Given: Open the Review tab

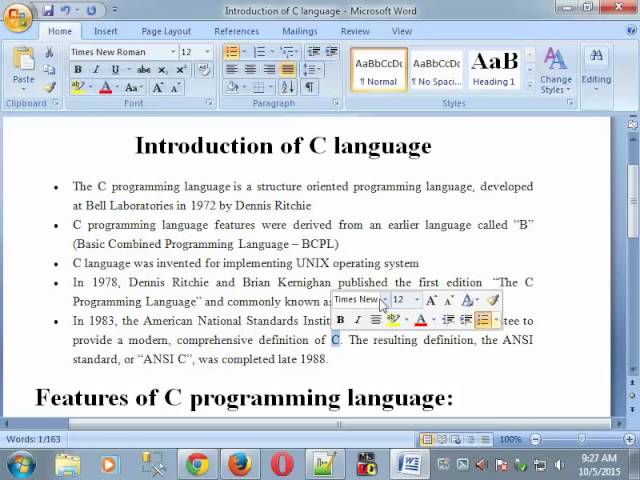Looking at the screenshot, I should 355,31.
